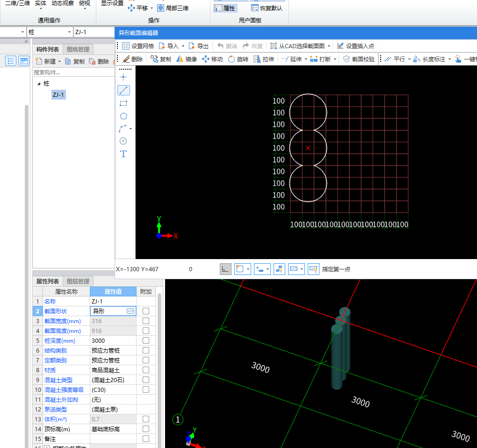Switch to the 构件列表 tab

pos(47,49)
